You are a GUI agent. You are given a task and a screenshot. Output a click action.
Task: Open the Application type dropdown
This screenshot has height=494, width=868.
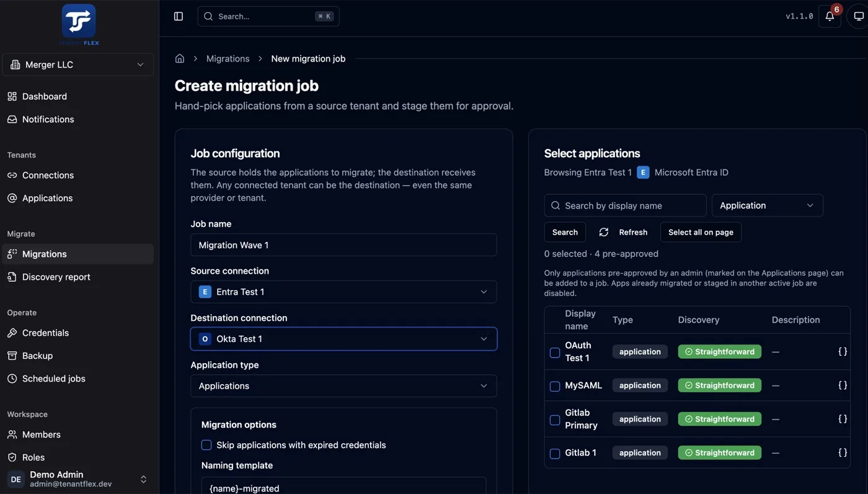pos(343,386)
